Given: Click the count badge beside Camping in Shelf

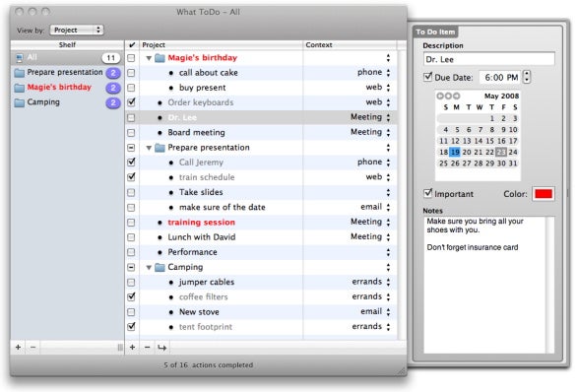Looking at the screenshot, I should 113,102.
